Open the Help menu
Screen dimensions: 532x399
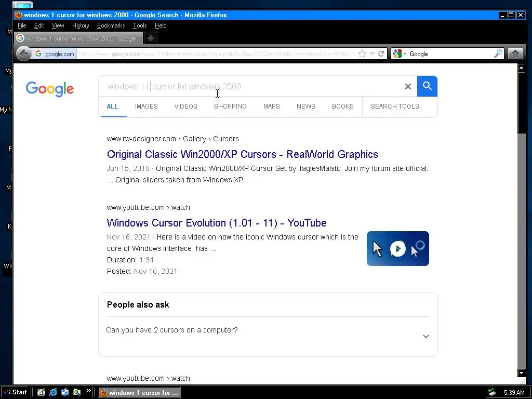[x=161, y=25]
